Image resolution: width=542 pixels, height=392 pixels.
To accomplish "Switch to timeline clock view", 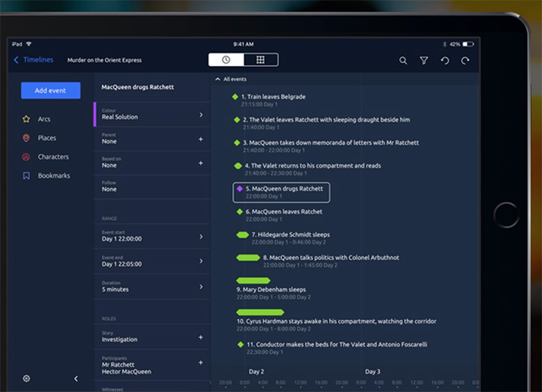I will click(226, 60).
